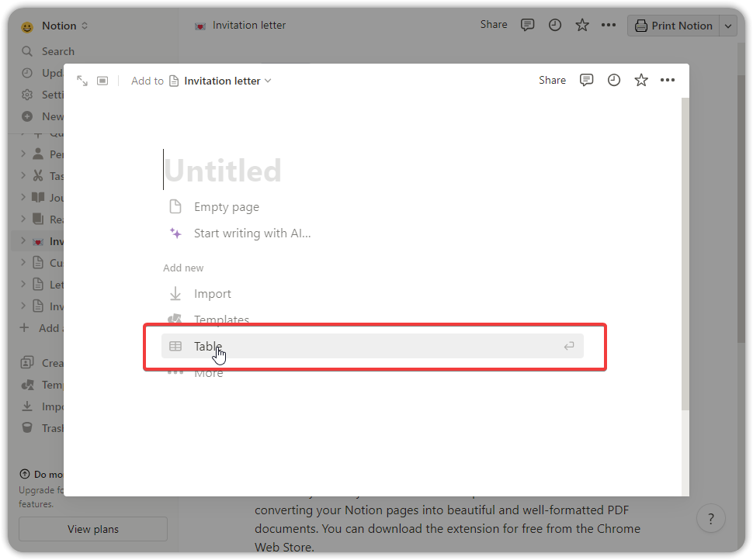753x560 pixels.
Task: Star the Untitled page in the peek view
Action: coord(640,80)
